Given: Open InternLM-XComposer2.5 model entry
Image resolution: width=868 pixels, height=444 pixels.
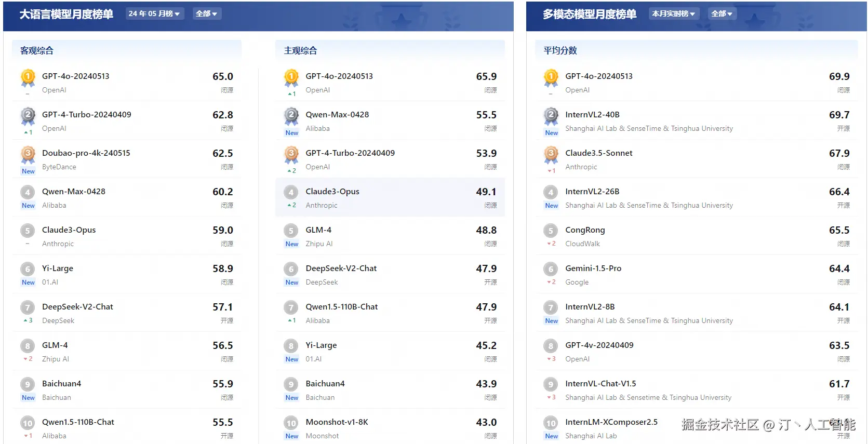Looking at the screenshot, I should pos(611,422).
